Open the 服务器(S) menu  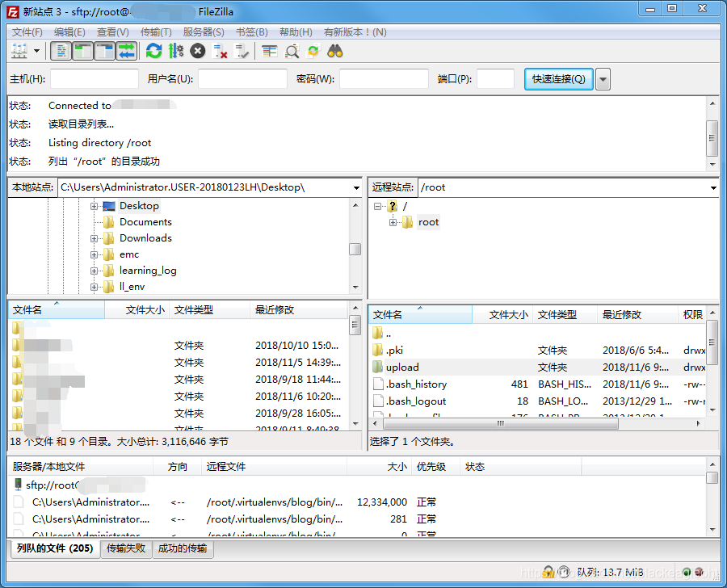[204, 32]
